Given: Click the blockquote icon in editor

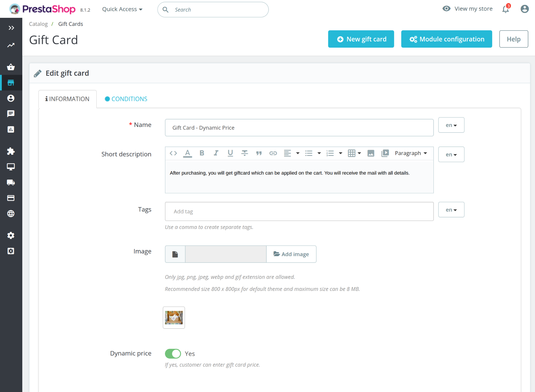Looking at the screenshot, I should [x=259, y=153].
